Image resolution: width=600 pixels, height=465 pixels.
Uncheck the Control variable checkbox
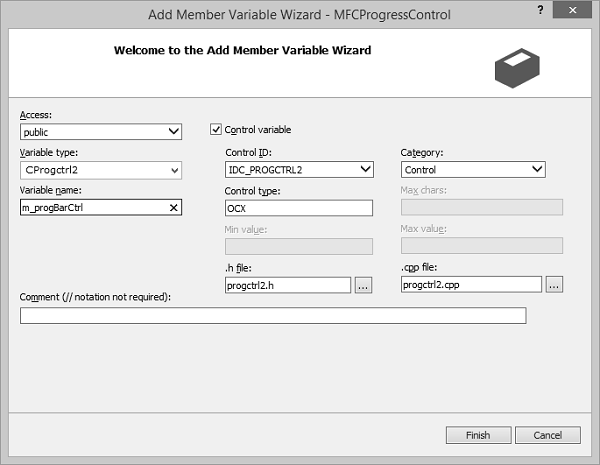[x=216, y=129]
